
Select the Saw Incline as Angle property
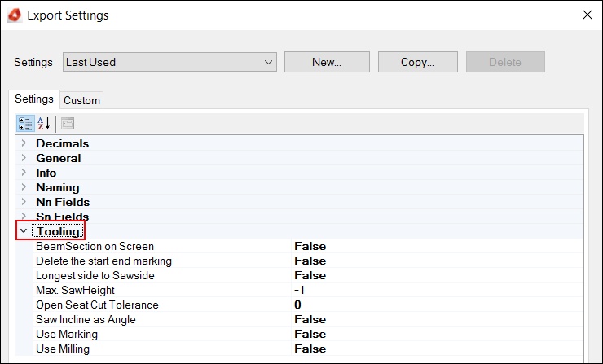86,319
